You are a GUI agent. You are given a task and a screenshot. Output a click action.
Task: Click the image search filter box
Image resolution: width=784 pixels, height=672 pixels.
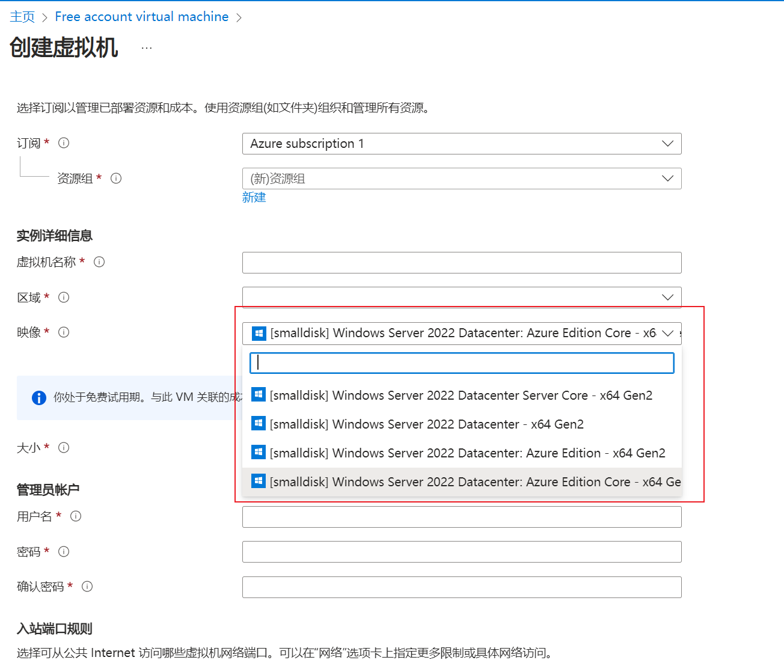click(x=462, y=363)
